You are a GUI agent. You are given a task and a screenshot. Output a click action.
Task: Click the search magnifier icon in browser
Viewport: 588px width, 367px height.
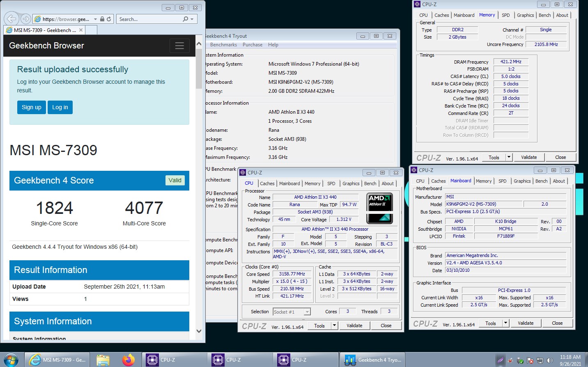click(186, 19)
